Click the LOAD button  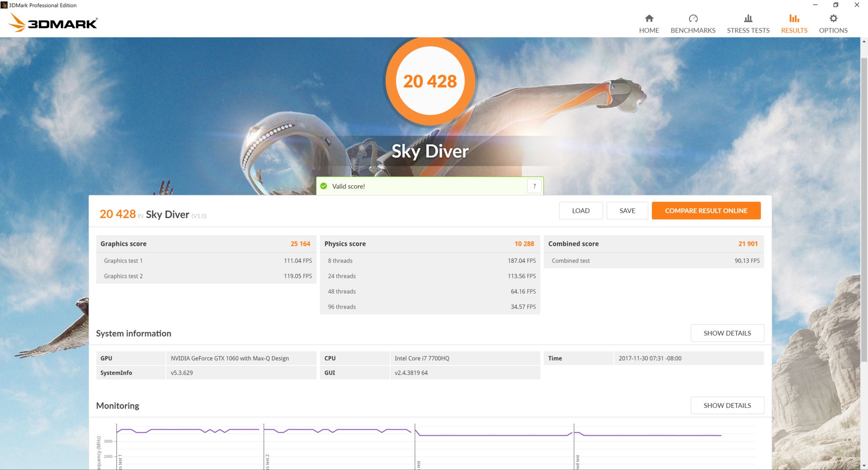tap(581, 211)
